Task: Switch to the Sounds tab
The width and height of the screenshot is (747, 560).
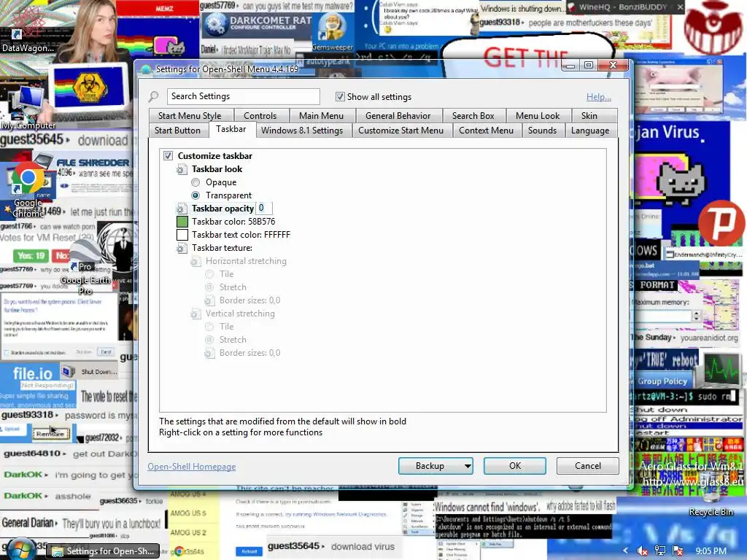Action: (x=542, y=131)
